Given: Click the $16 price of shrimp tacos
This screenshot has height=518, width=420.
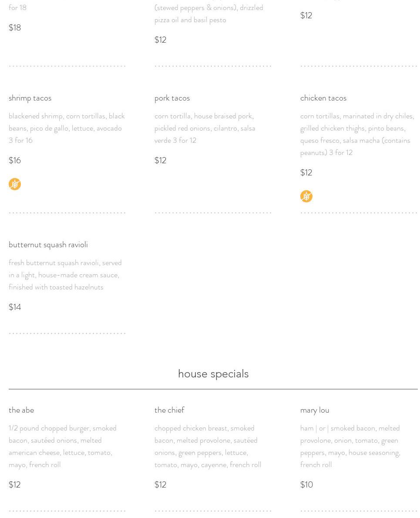Looking at the screenshot, I should 15,161.
